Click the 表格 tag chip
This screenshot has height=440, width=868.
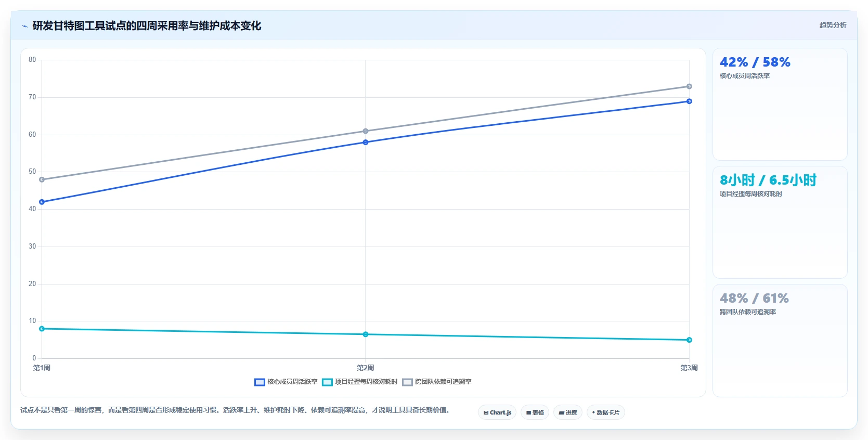pyautogui.click(x=535, y=412)
